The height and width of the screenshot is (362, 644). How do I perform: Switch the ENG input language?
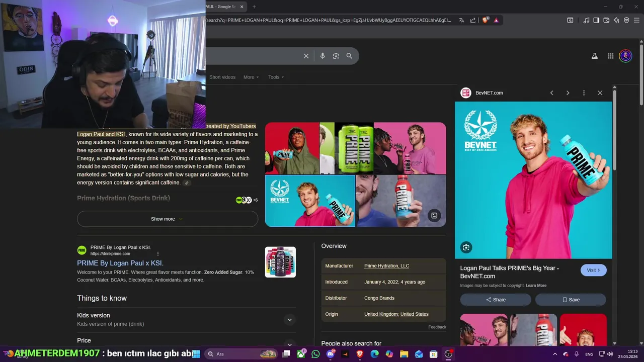pos(589,354)
